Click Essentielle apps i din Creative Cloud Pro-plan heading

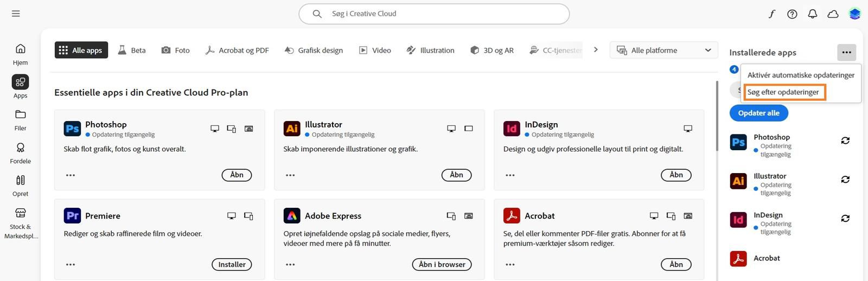click(x=151, y=92)
